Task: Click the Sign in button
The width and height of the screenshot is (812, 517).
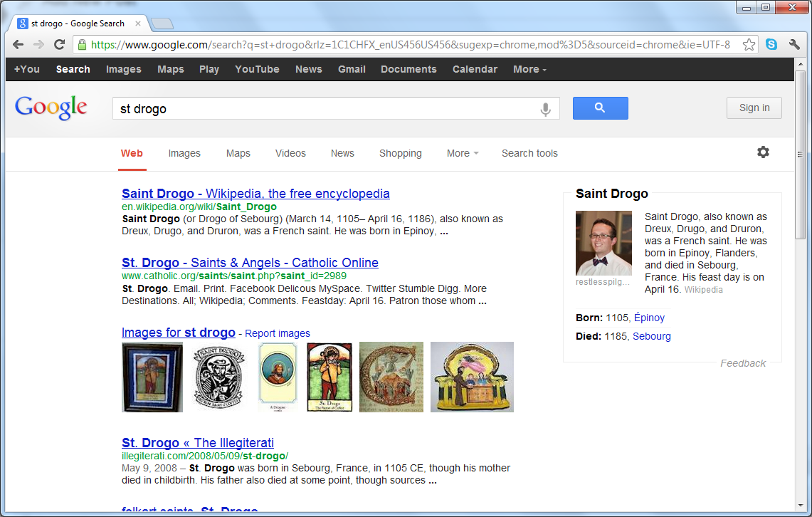Action: pos(754,108)
